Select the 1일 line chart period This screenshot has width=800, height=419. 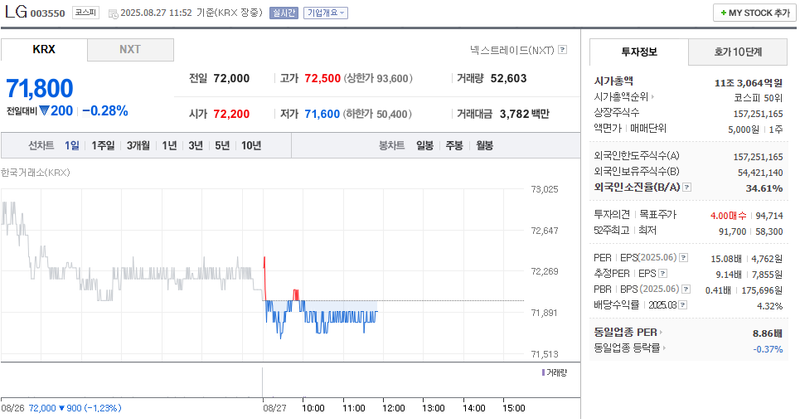click(71, 145)
